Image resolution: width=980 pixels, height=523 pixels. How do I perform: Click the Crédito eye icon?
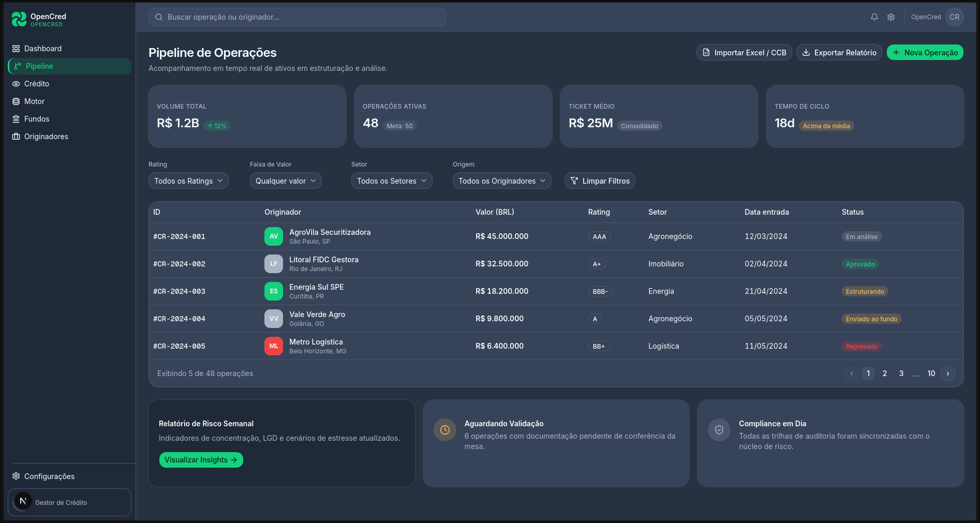(16, 84)
